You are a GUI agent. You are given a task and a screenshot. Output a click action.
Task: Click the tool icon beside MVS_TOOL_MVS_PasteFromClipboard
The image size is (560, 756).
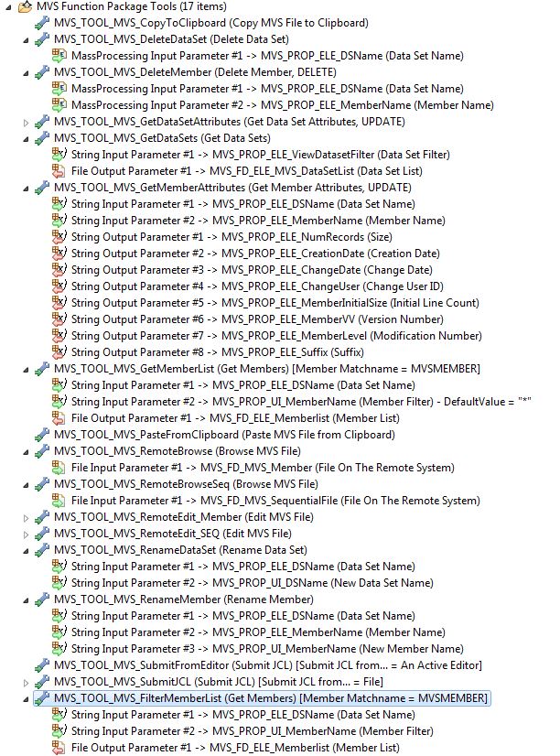click(42, 435)
